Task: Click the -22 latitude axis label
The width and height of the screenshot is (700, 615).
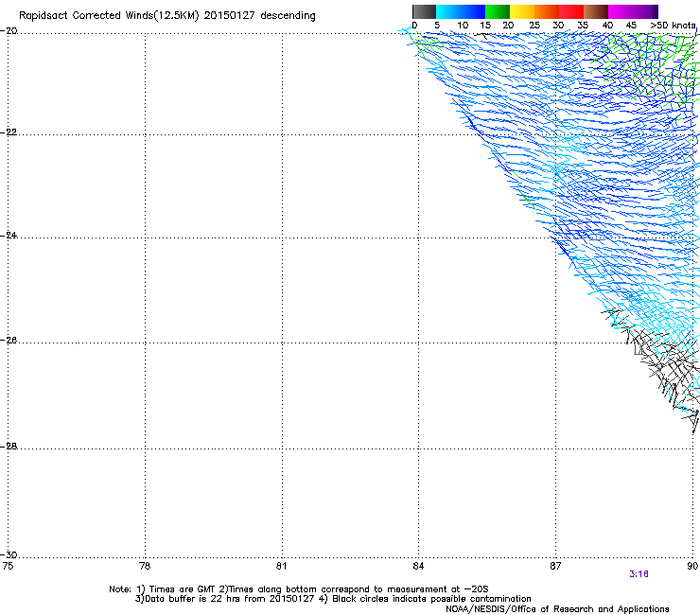Action: tap(9, 132)
